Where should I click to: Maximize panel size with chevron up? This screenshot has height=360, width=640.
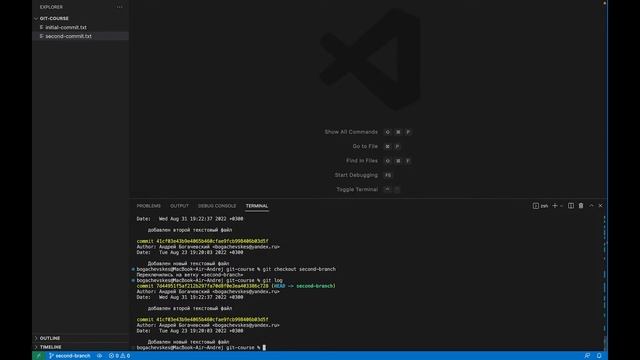tap(591, 206)
